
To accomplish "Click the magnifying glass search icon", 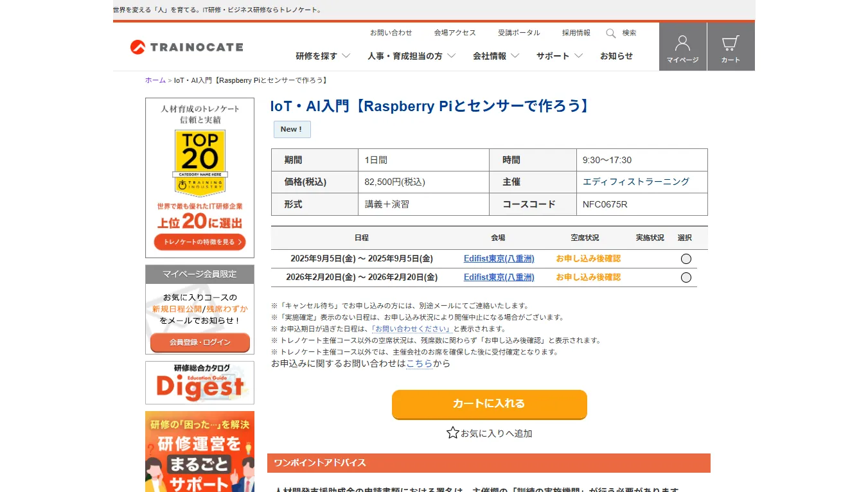I will 611,33.
